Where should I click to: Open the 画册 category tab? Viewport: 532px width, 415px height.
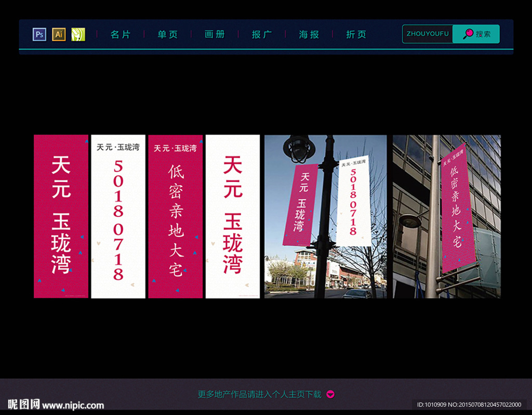pyautogui.click(x=214, y=34)
